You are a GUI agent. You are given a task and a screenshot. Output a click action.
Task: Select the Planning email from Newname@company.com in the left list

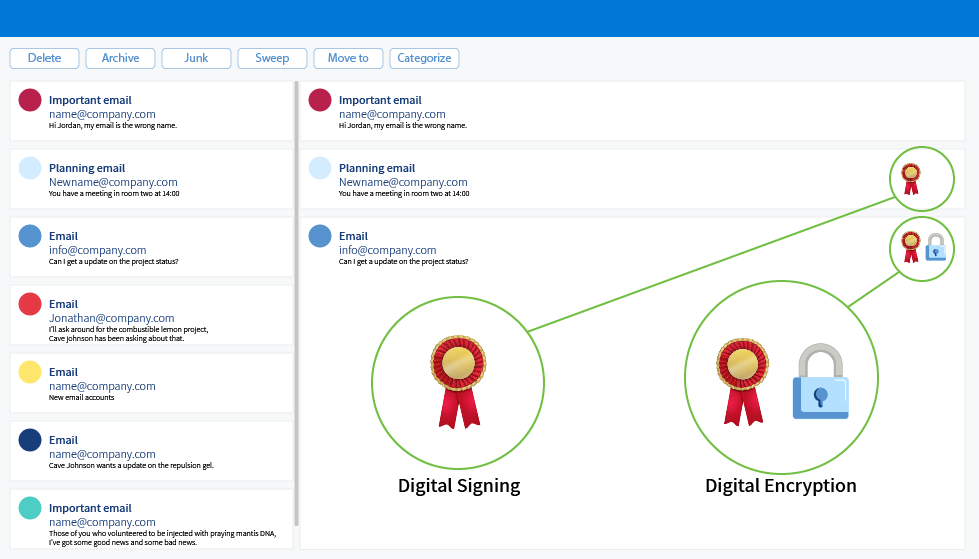pyautogui.click(x=151, y=179)
